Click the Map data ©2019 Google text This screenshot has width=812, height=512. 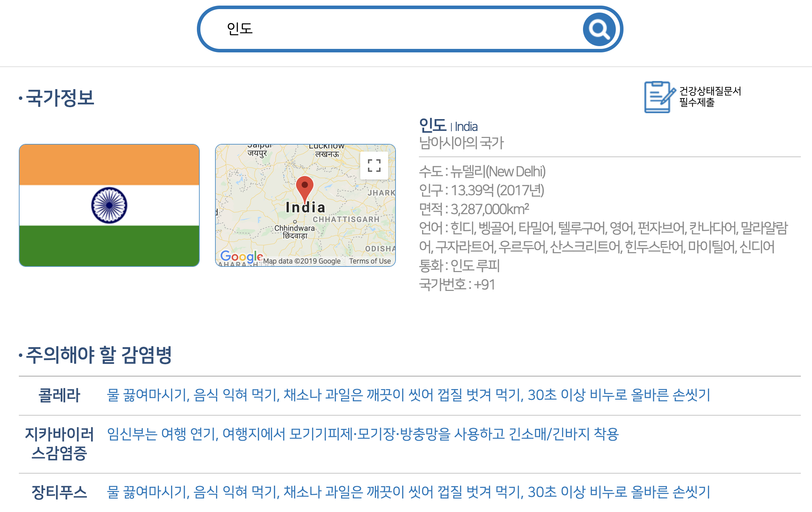click(302, 261)
